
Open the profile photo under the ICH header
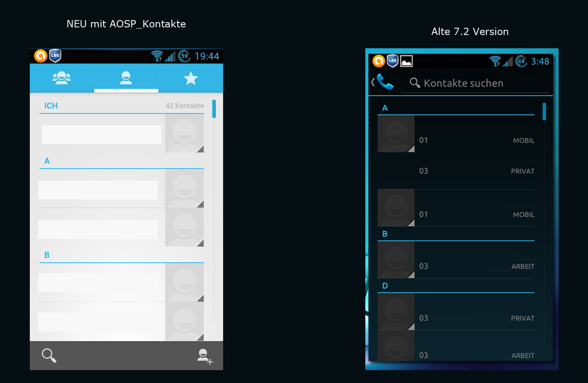[184, 133]
